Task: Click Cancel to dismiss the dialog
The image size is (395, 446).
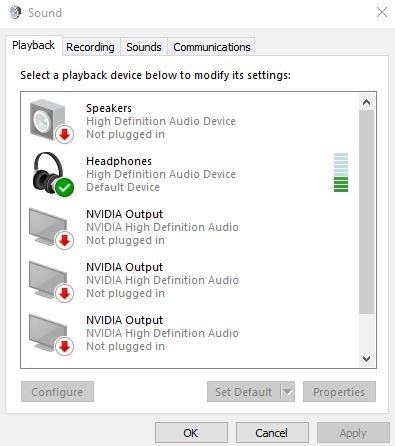Action: 272,433
